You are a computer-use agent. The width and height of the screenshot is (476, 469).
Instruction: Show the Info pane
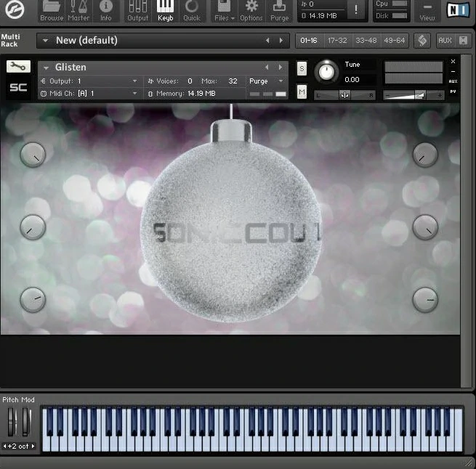(x=106, y=11)
